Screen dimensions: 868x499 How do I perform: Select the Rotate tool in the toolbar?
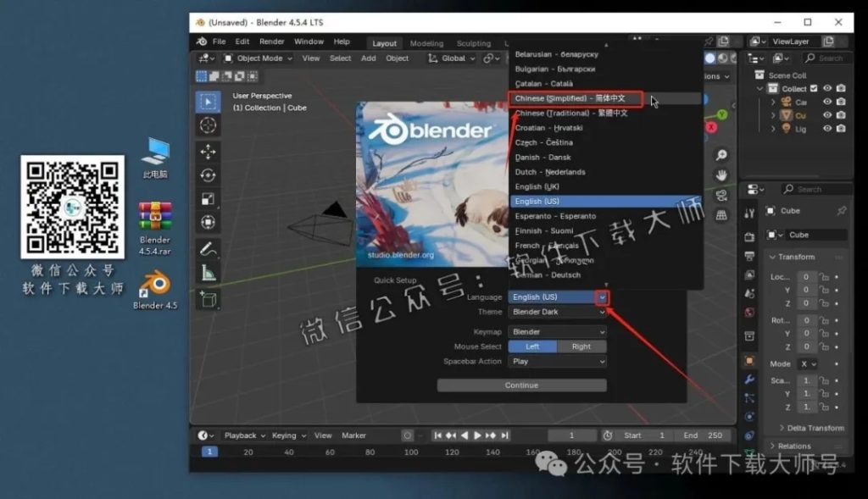tap(209, 173)
